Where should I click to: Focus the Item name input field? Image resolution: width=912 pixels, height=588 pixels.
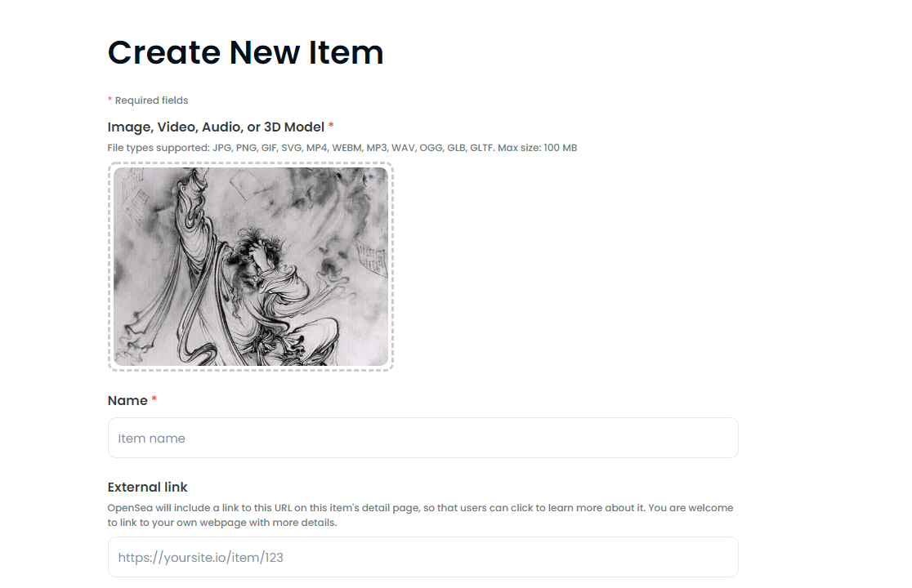pos(422,438)
